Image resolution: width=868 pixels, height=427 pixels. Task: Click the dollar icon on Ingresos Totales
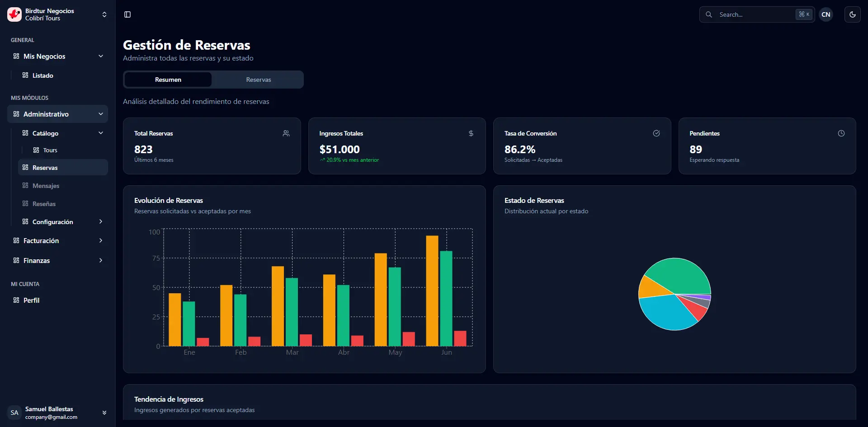point(471,133)
